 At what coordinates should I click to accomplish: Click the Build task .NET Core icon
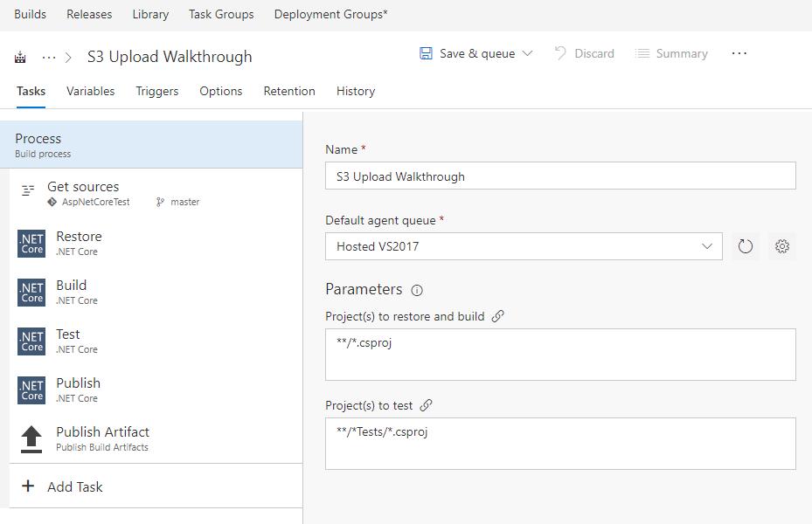coord(31,293)
